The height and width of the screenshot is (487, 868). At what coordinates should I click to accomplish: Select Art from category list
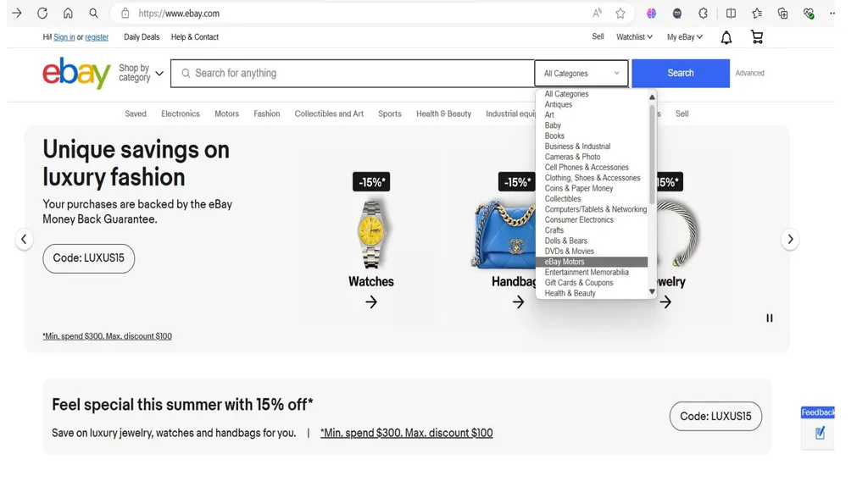549,115
